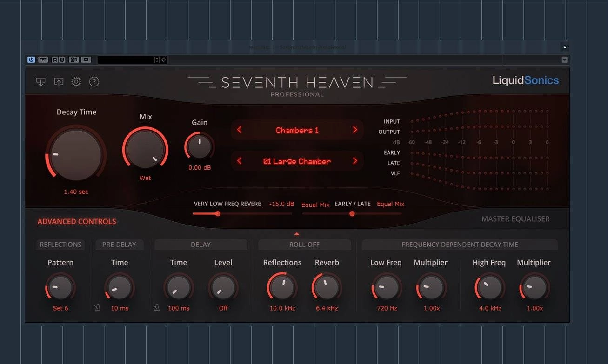This screenshot has height=364, width=608.
Task: Close the Seventh Heaven plugin window
Action: (564, 46)
